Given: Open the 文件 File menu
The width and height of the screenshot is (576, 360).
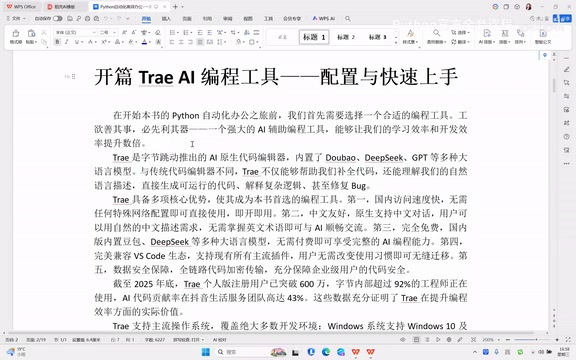Looking at the screenshot, I should 16,18.
